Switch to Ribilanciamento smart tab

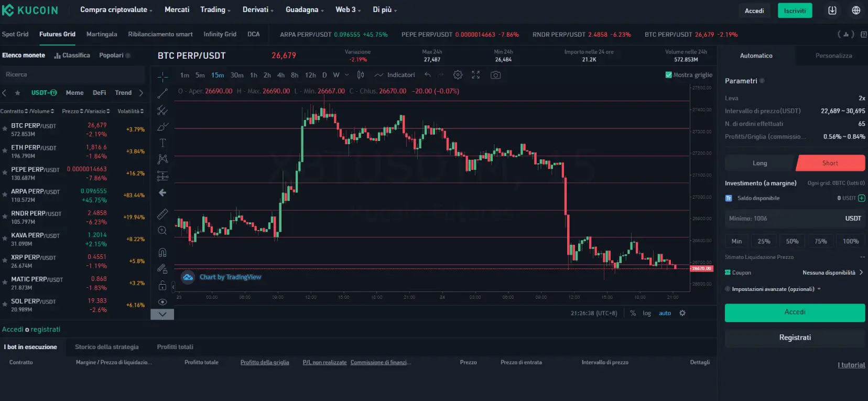click(160, 34)
